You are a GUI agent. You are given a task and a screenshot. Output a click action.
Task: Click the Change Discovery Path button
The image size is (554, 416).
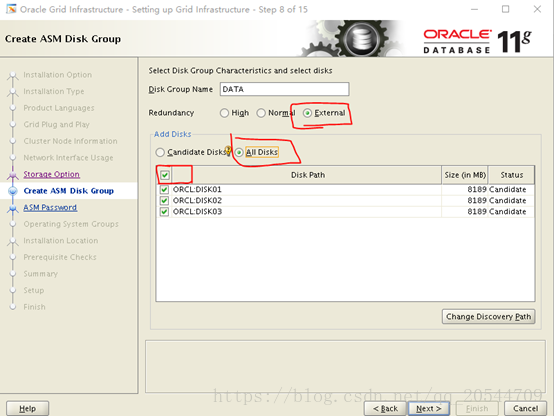pos(488,317)
